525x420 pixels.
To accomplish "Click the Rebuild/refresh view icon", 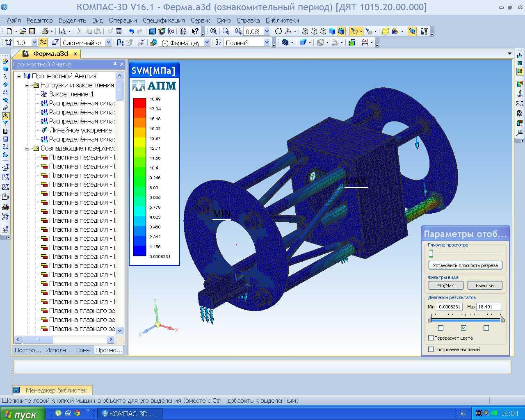I will (278, 31).
